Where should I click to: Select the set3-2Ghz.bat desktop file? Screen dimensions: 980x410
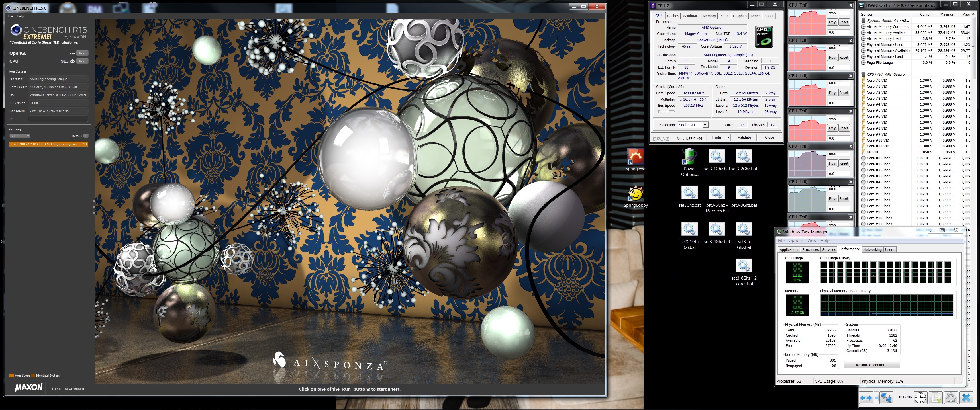click(744, 160)
